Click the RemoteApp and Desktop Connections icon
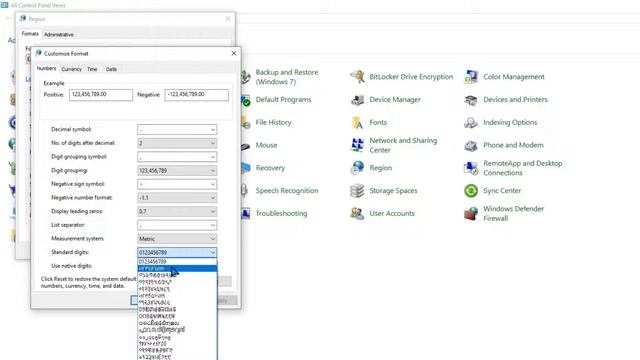640x360 pixels. tap(471, 168)
